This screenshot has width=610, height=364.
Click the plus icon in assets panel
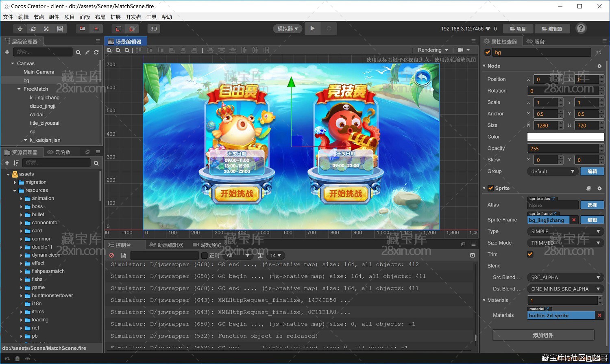[7, 163]
